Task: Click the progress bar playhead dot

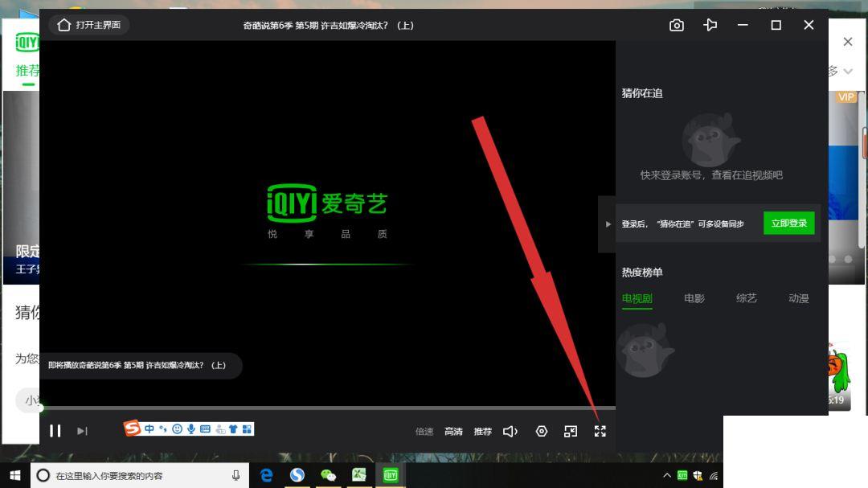Action: [40, 408]
